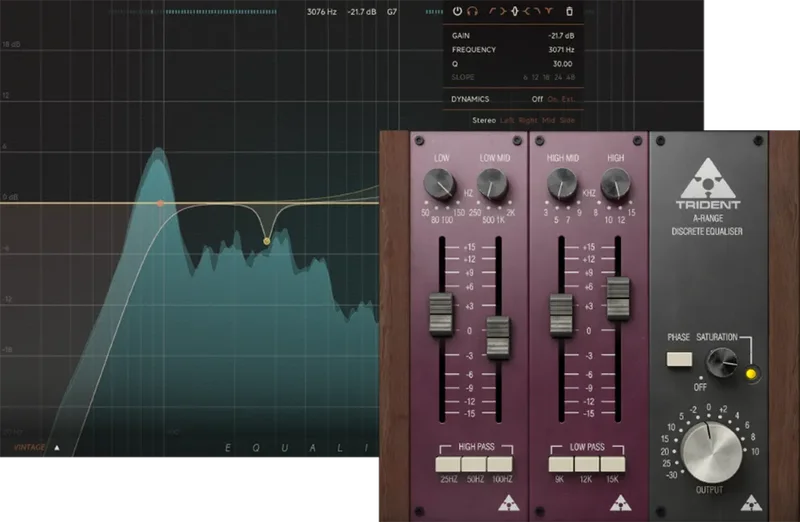800x522 pixels.
Task: Click the yellow saturation LED indicator
Action: tap(751, 374)
